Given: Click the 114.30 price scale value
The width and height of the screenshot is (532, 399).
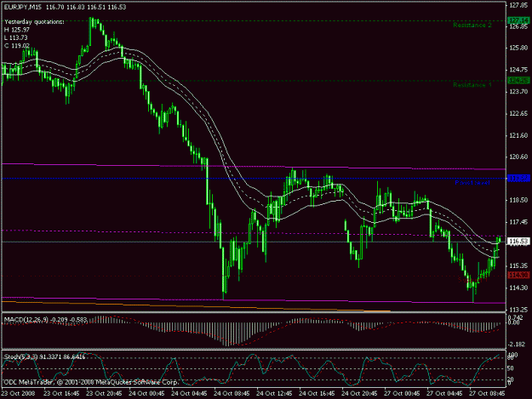Looking at the screenshot, I should (518, 288).
